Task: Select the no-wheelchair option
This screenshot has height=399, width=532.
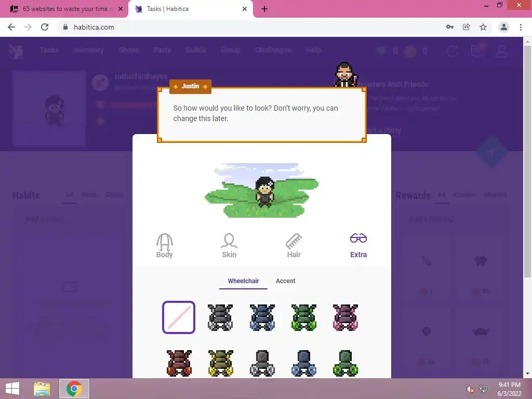Action: pos(179,317)
